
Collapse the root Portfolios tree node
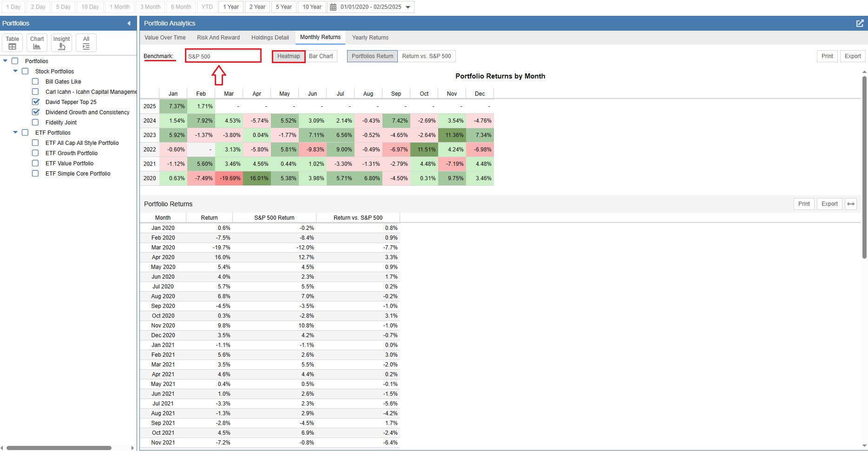coord(5,61)
